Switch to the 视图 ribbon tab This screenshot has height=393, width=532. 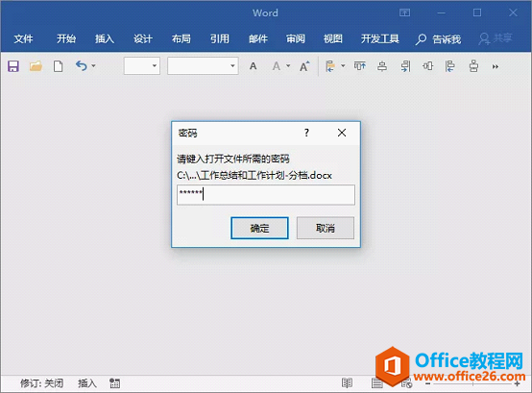[333, 38]
